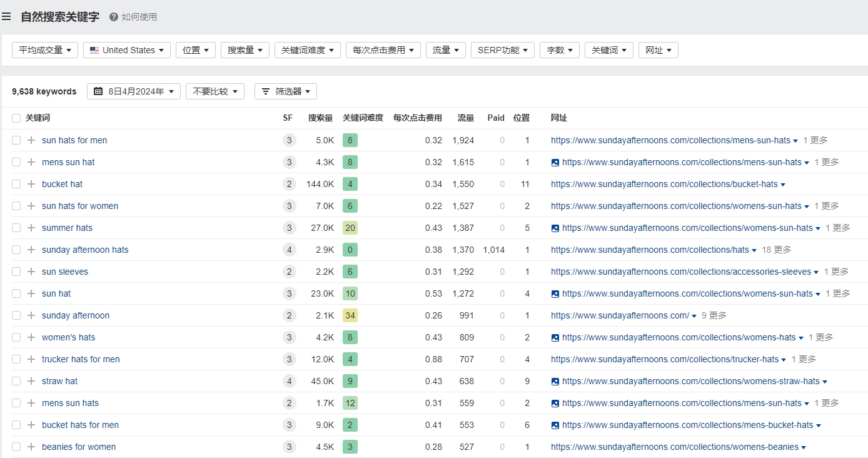The image size is (868, 458).
Task: Add 'women's hats' keyword with plus icon
Action: click(x=31, y=337)
